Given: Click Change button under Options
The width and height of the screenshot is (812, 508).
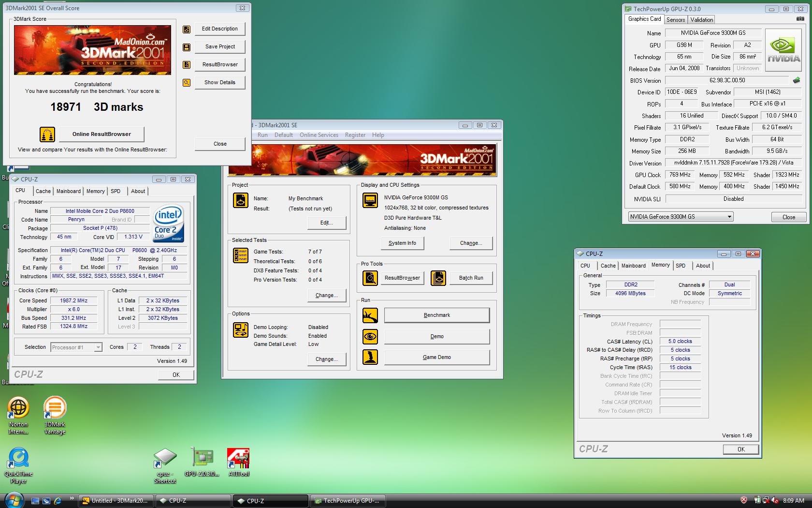Looking at the screenshot, I should (326, 359).
